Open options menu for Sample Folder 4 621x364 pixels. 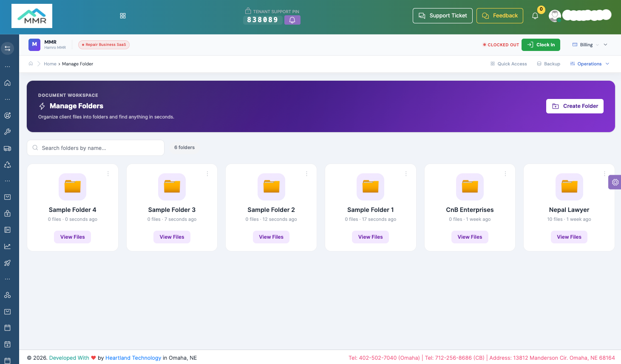(x=108, y=174)
